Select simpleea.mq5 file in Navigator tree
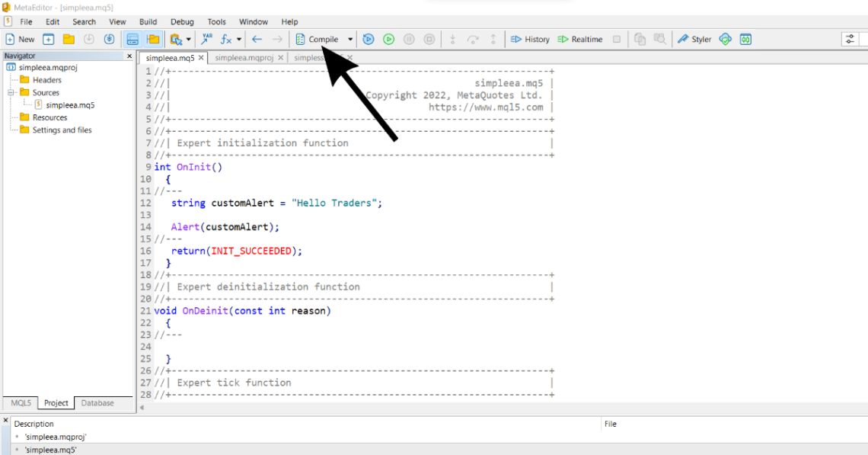 tap(70, 105)
